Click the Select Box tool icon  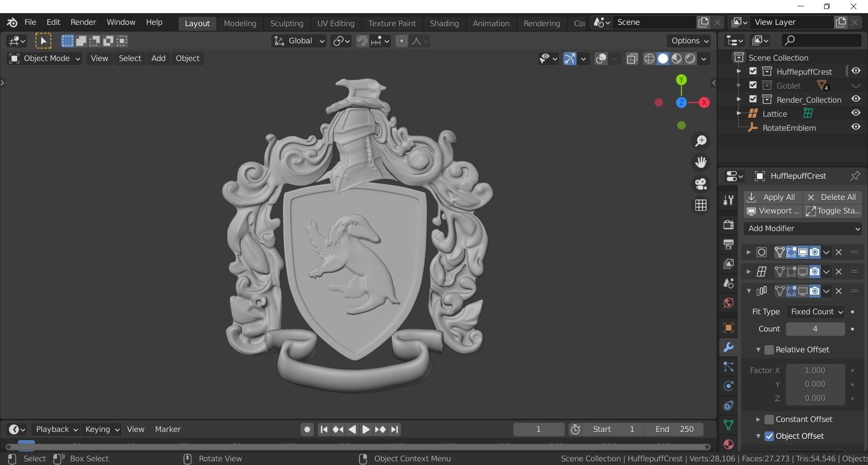tap(43, 41)
